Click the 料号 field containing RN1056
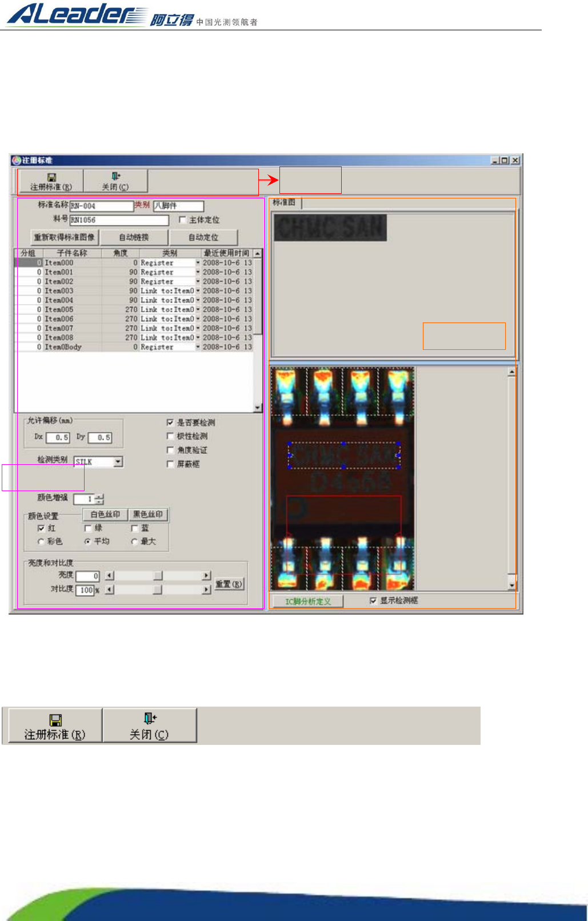This screenshot has width=588, height=921. click(x=119, y=220)
